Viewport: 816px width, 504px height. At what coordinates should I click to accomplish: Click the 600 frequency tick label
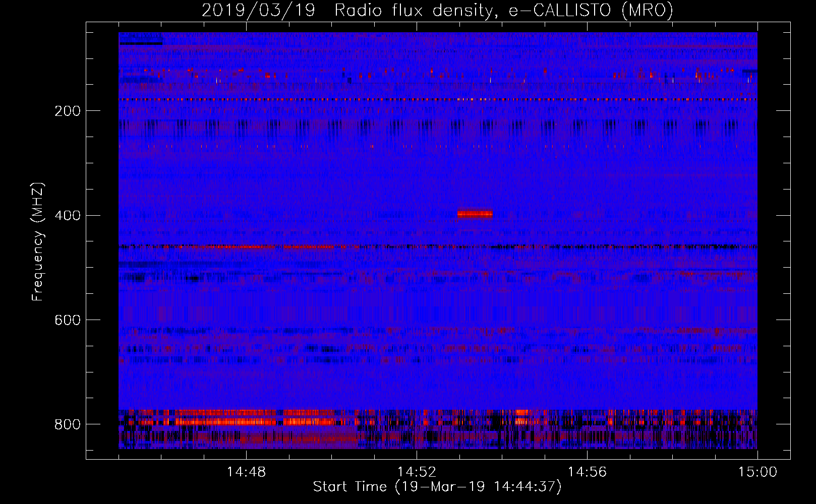[x=68, y=321]
